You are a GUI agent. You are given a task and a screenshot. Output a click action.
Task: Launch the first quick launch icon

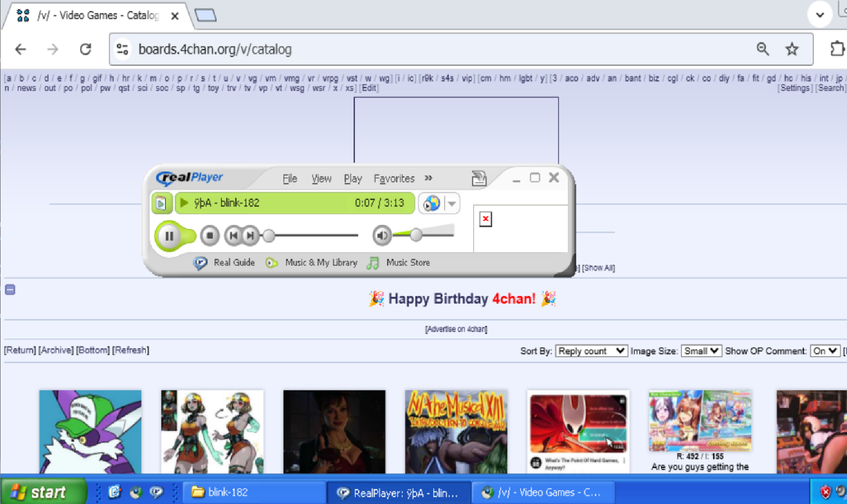pos(114,492)
